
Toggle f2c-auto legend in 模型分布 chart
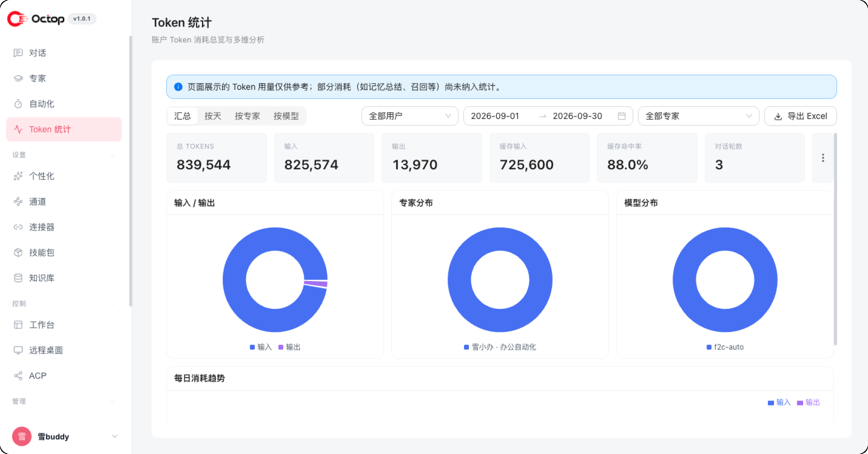point(725,347)
